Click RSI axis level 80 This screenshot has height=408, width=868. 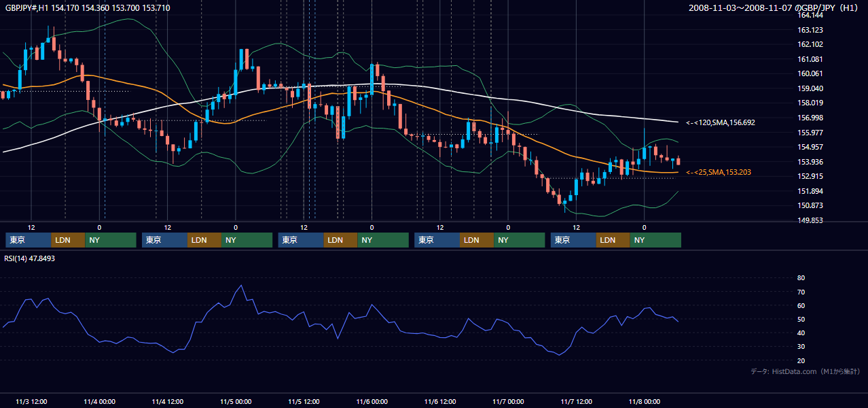pos(801,278)
